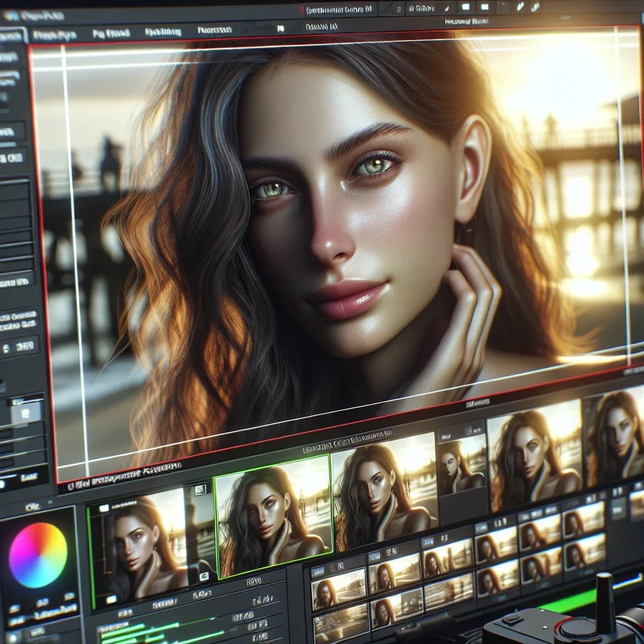Pick the small thumbnail above the empty dark panel
The height and width of the screenshot is (644, 644).
point(461,464)
